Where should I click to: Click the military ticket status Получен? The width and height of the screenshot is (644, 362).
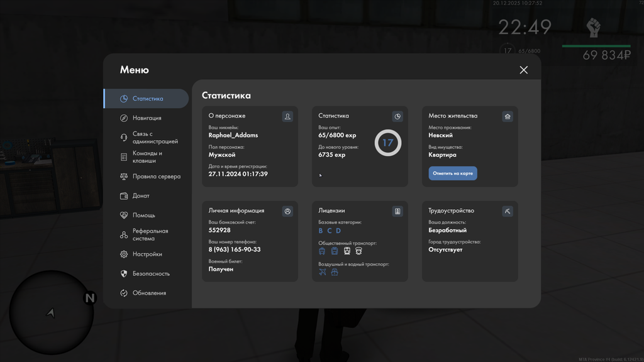click(x=221, y=269)
